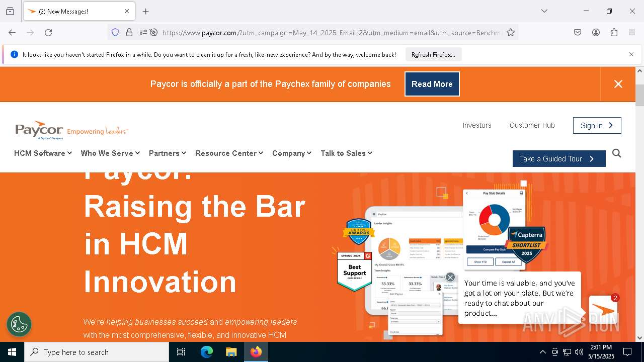The height and width of the screenshot is (362, 644).
Task: Open Task View on taskbar
Action: point(181,352)
